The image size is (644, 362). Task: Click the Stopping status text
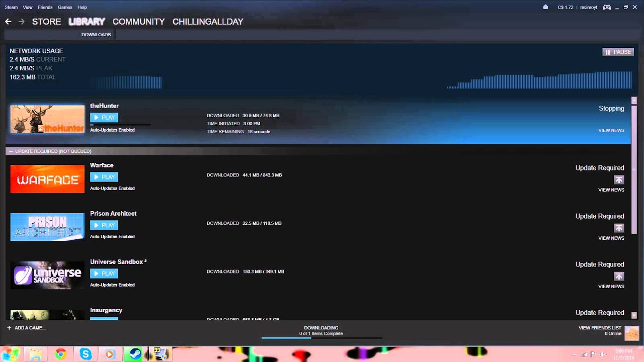(611, 109)
